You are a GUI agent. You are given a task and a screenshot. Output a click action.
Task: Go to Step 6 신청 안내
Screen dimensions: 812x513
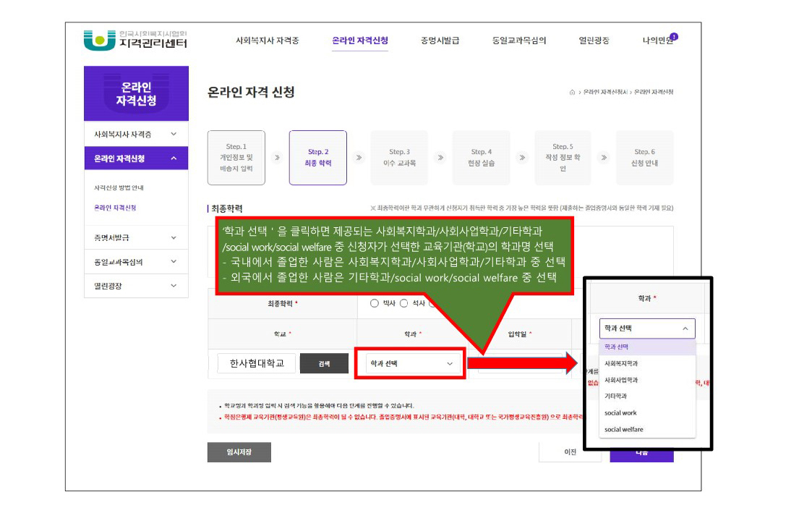645,158
